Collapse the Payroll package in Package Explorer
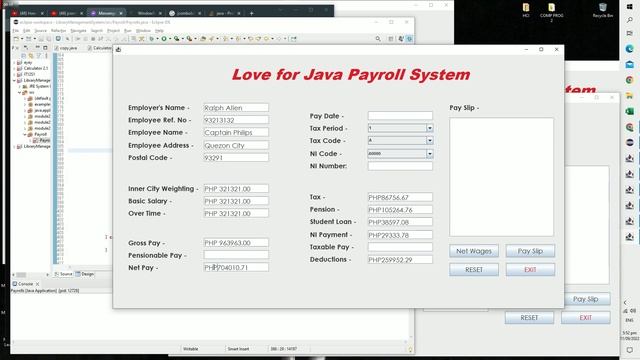640x360 pixels. click(25, 134)
